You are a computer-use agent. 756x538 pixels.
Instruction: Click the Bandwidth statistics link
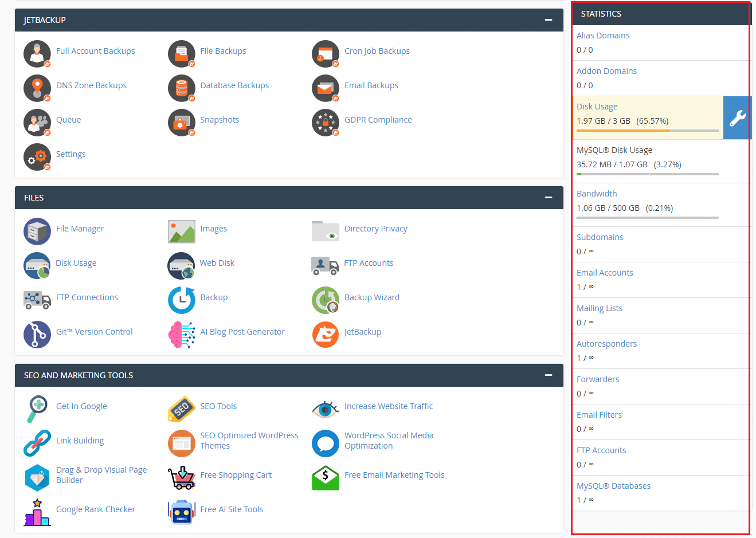tap(597, 194)
